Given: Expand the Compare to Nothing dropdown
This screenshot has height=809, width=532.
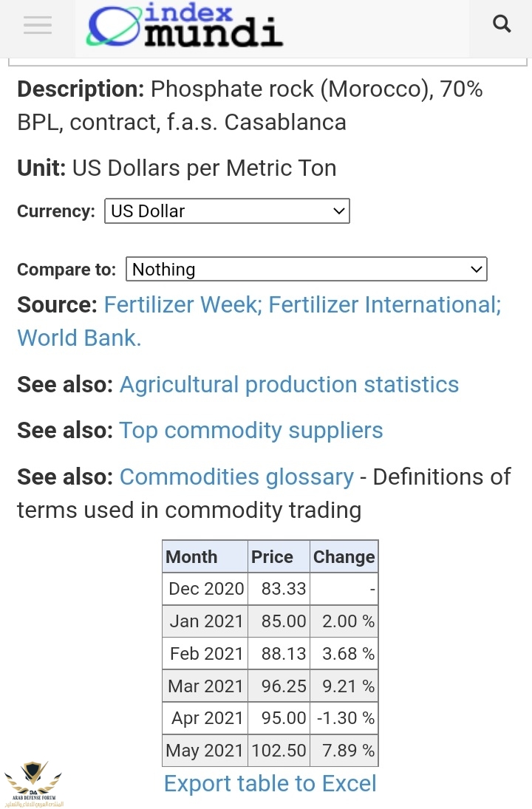Looking at the screenshot, I should pyautogui.click(x=307, y=270).
